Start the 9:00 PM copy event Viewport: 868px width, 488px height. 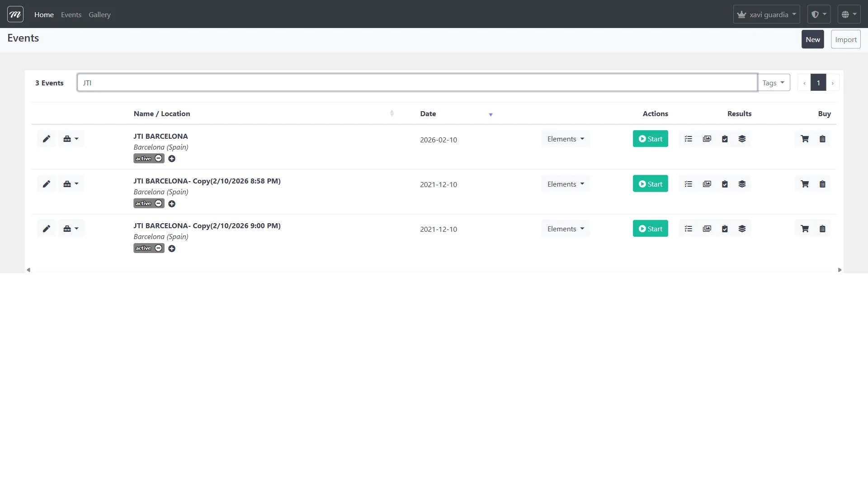[x=650, y=229]
